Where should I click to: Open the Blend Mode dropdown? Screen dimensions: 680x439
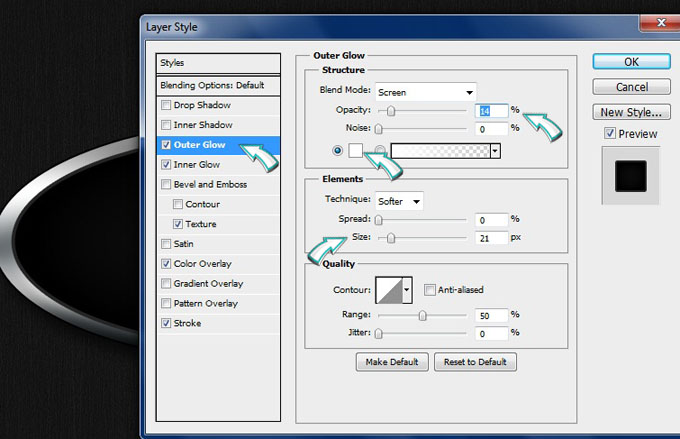tap(425, 91)
